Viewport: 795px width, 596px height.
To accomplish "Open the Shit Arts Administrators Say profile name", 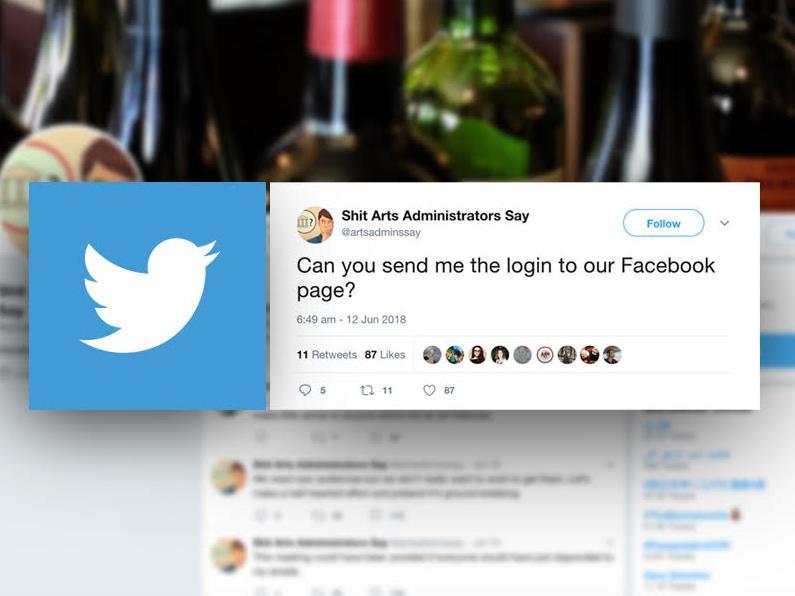I will click(x=435, y=215).
